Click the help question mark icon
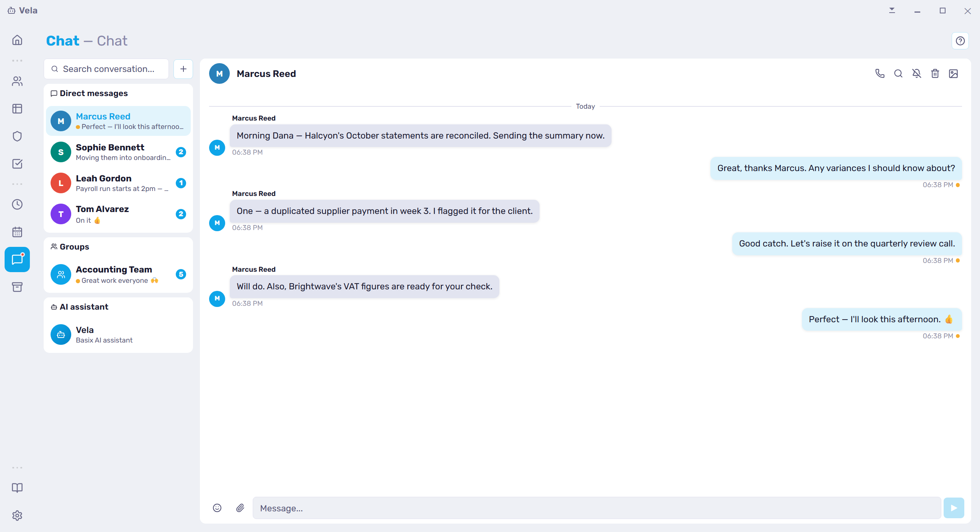Viewport: 980px width, 532px height. pyautogui.click(x=960, y=41)
